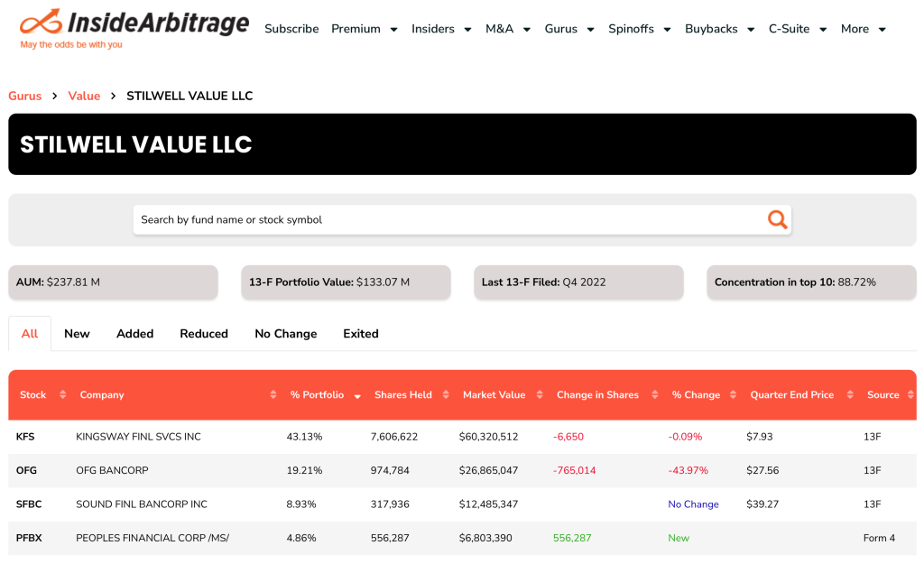Open KFS stock ticker
The width and height of the screenshot is (924, 564).
coord(25,437)
